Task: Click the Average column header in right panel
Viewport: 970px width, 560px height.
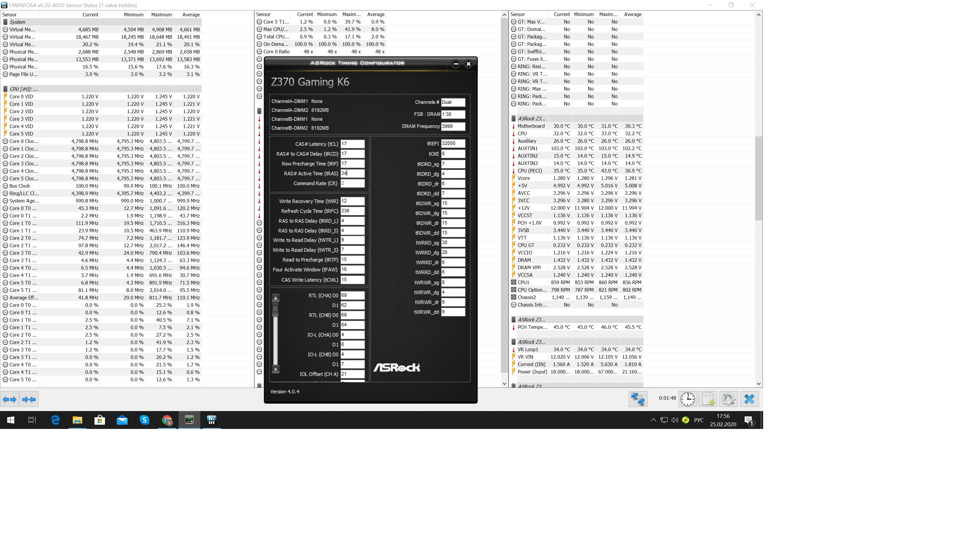Action: (633, 14)
